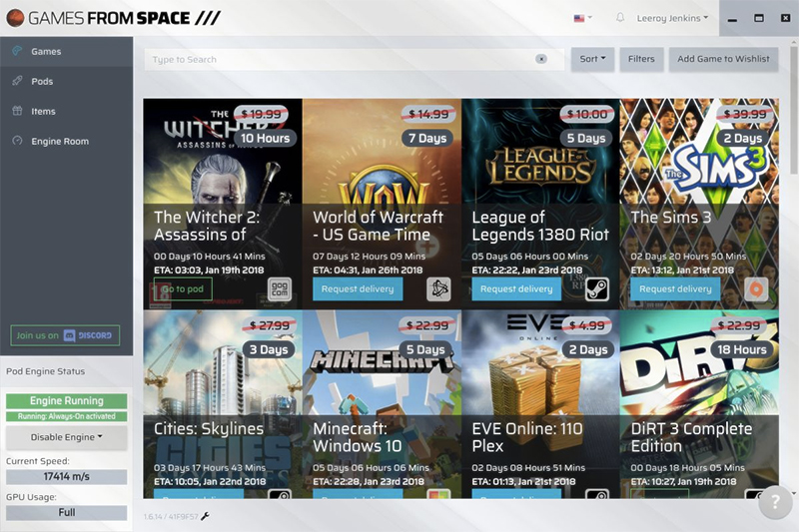The image size is (799, 532).
Task: Open the Sort dropdown
Action: 592,59
